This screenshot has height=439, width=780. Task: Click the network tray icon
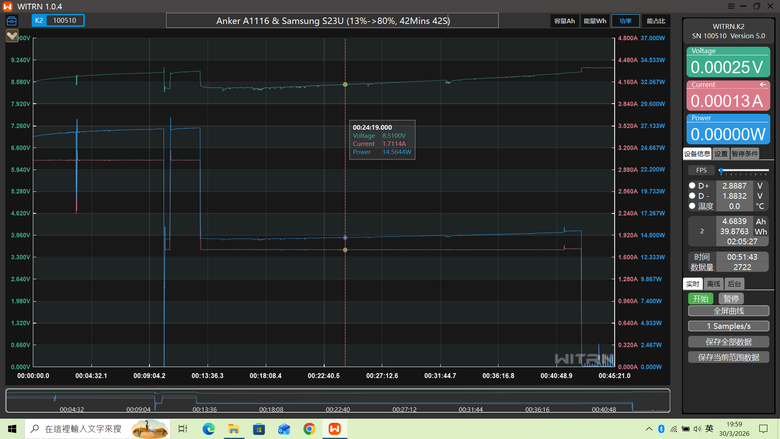coord(674,429)
